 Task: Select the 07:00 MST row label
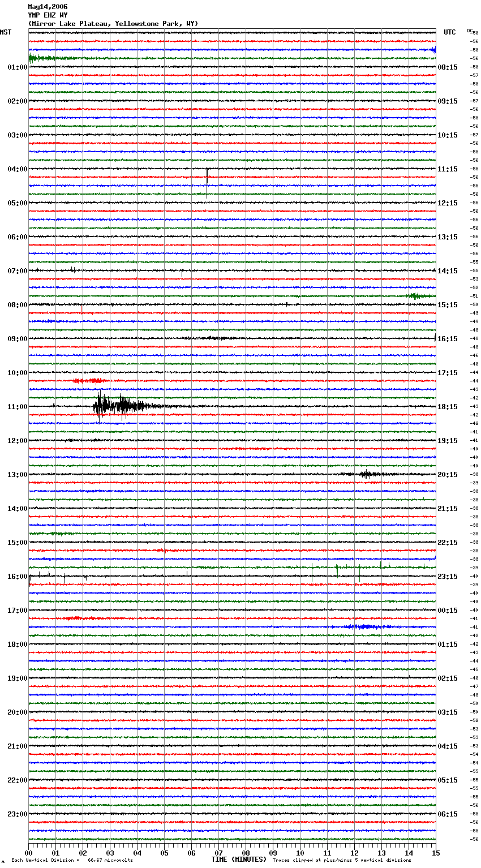[x=18, y=271]
